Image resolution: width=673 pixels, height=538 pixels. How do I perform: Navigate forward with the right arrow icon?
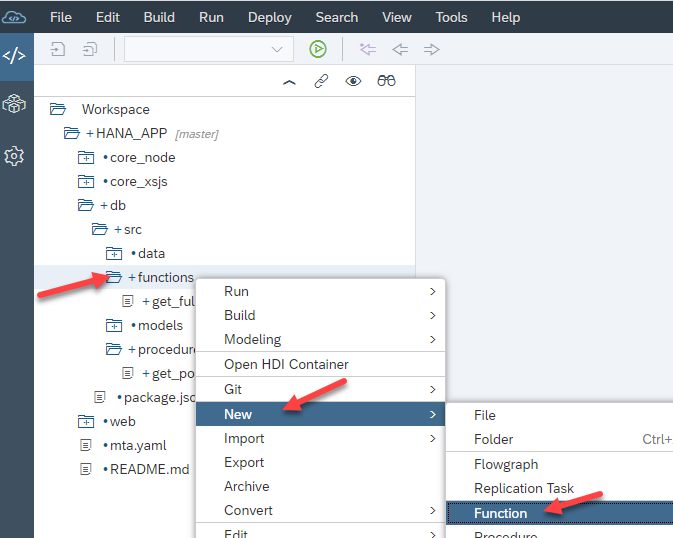[432, 49]
